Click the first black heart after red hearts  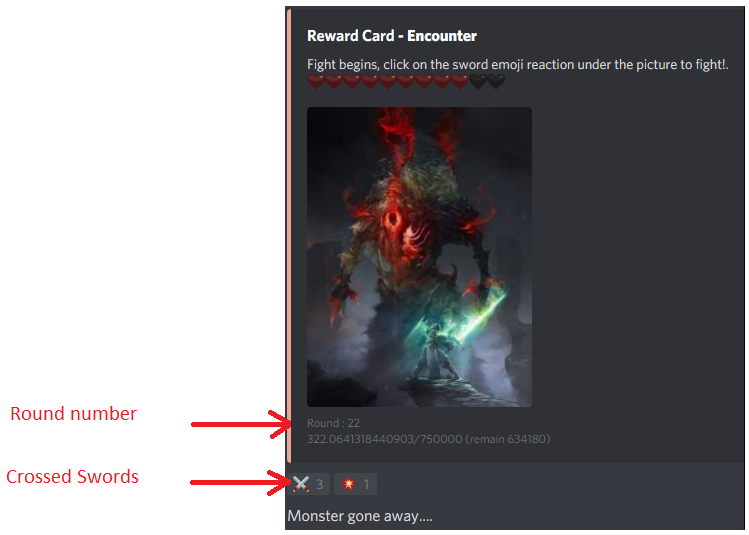(478, 82)
